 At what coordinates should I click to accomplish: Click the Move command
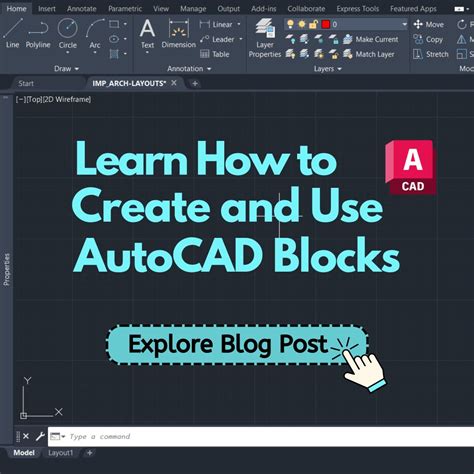coord(429,24)
